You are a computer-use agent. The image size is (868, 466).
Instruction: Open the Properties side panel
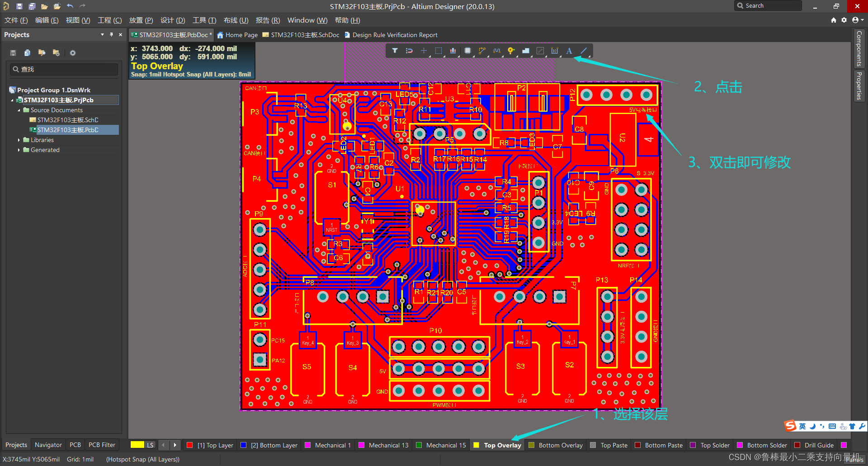pos(859,86)
